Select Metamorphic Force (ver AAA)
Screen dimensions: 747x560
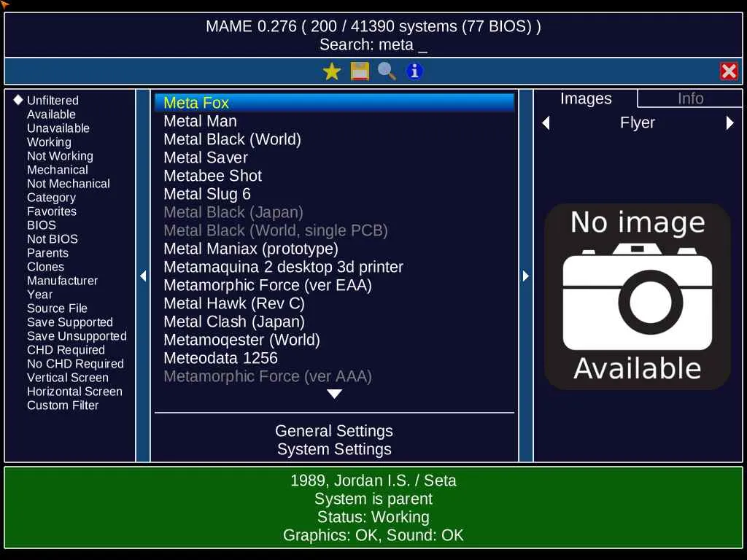point(334,376)
